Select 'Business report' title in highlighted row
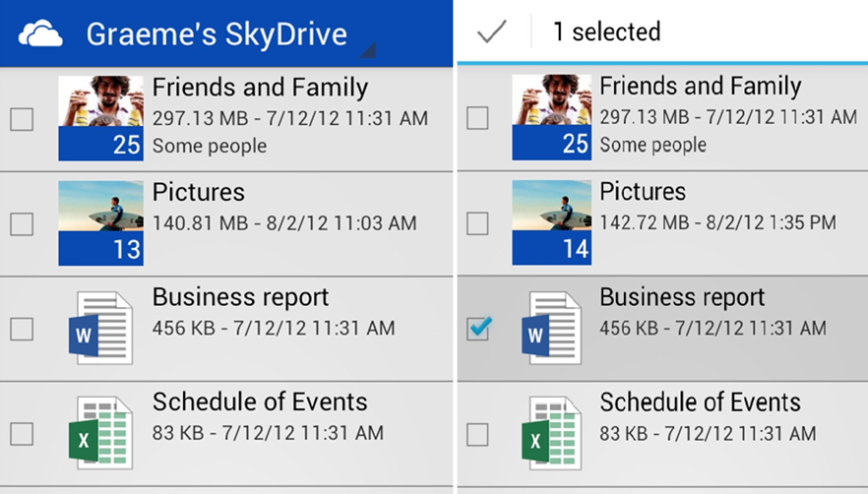868x494 pixels. (x=682, y=298)
